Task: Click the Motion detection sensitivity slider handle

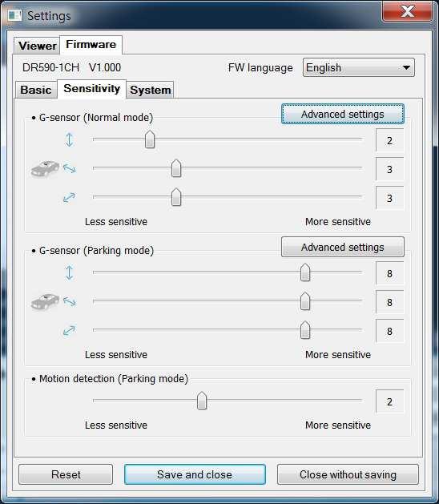Action: 202,401
